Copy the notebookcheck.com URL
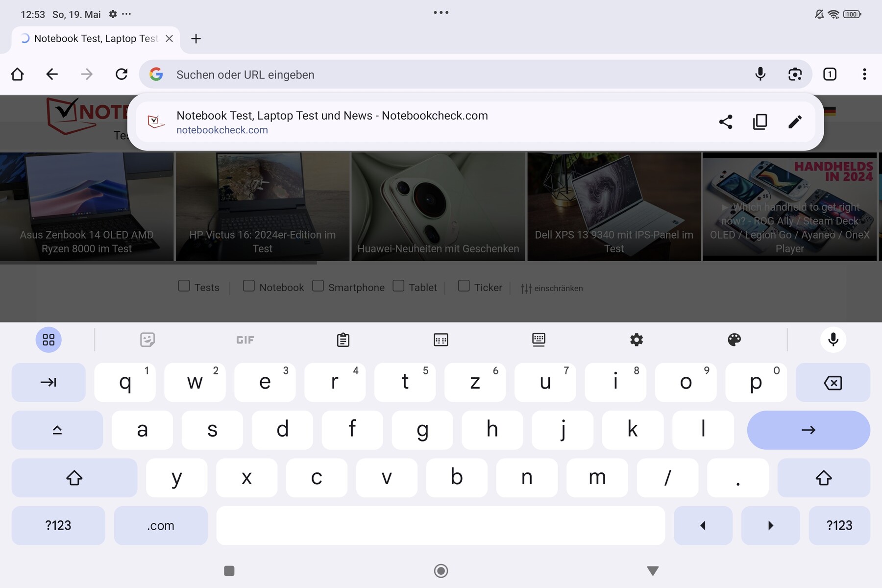The width and height of the screenshot is (882, 588). (760, 122)
